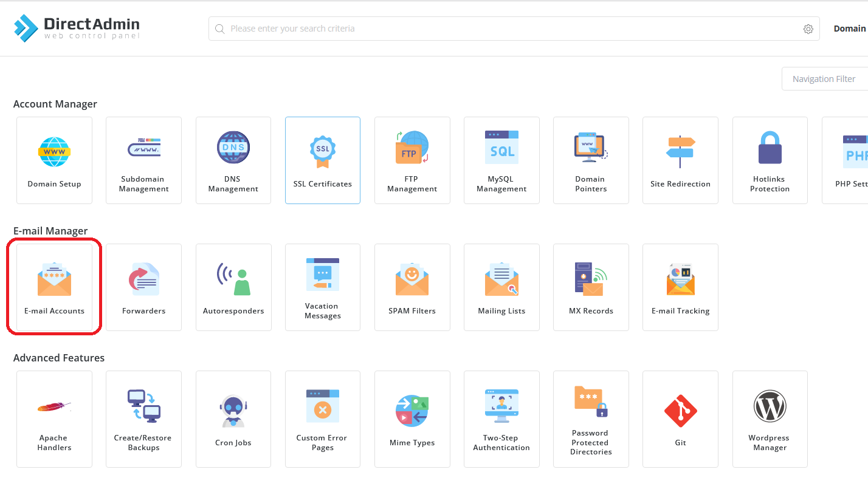868x489 pixels.
Task: Go to MySQL Management
Action: pos(501,160)
